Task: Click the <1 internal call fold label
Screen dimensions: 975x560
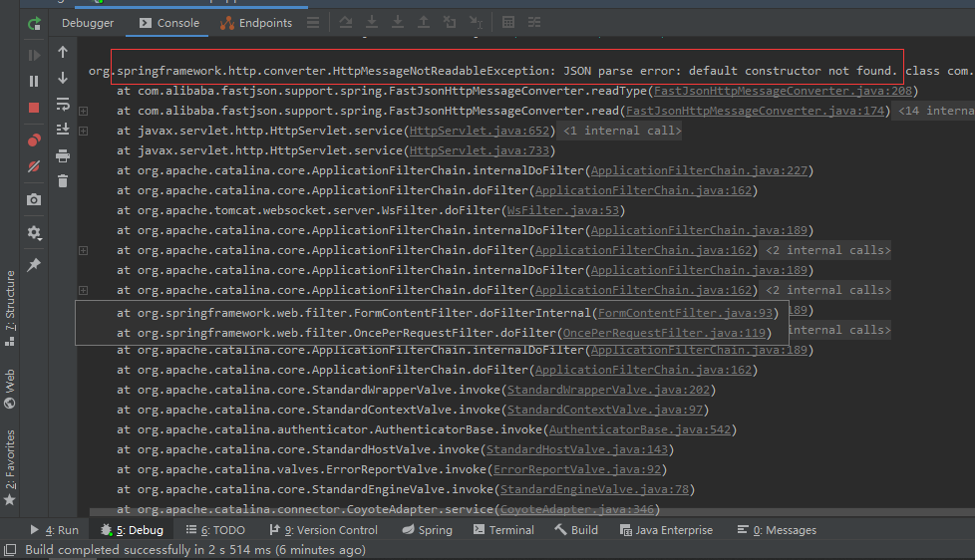Action: (622, 131)
